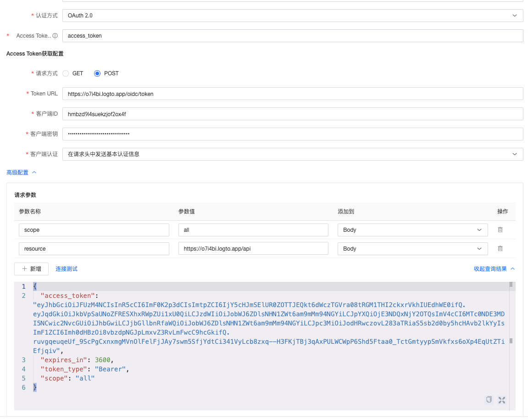Click the Token URL input field
Viewport: 528px width, 420px height.
293,94
